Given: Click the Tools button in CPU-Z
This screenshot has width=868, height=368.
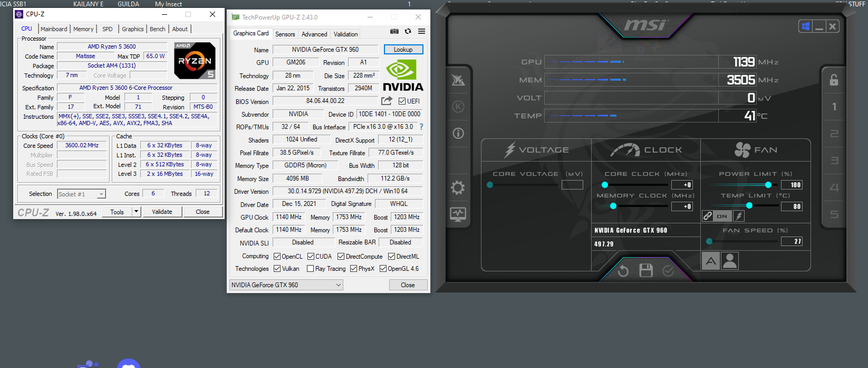Looking at the screenshot, I should (x=117, y=212).
